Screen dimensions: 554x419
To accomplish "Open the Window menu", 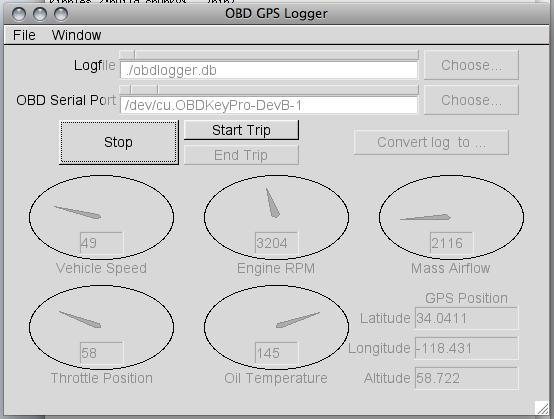I will tap(76, 35).
